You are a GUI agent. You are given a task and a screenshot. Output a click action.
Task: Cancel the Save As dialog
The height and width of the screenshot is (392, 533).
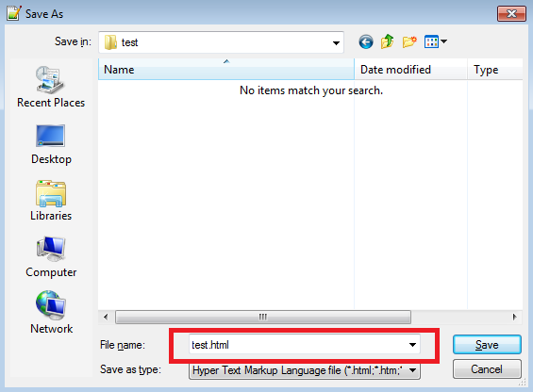(x=487, y=369)
